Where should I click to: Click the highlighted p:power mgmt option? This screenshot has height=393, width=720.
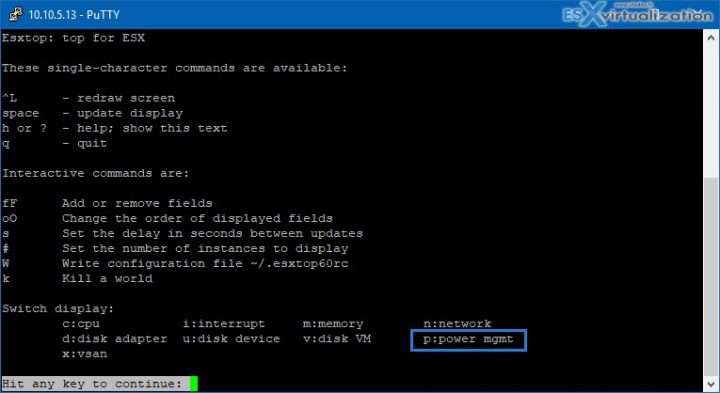coord(468,340)
